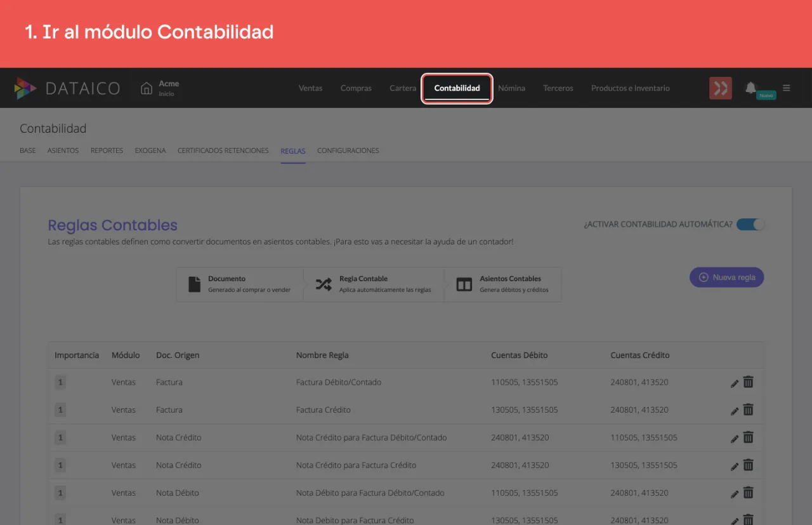
Task: Click the Nombre Regla column header
Action: pyautogui.click(x=322, y=356)
